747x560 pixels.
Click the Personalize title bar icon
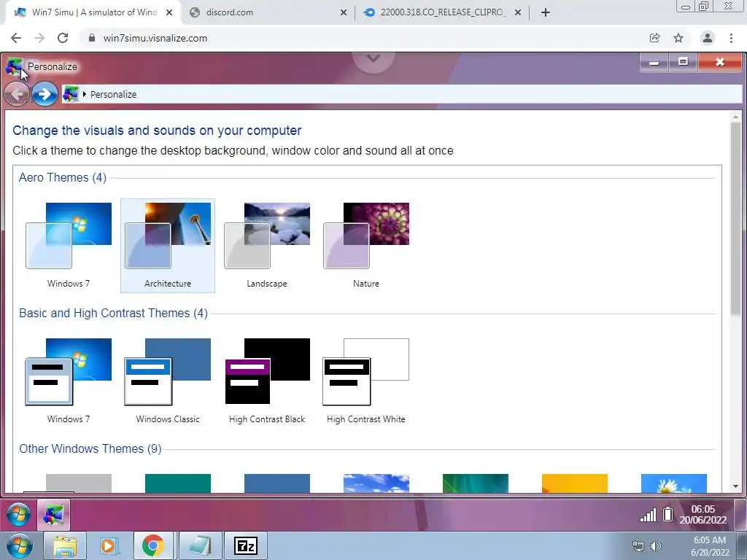pos(15,66)
